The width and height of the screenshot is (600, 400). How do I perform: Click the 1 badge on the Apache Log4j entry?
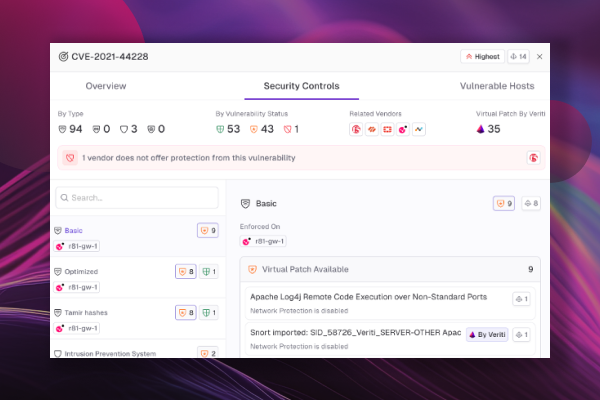pos(522,299)
